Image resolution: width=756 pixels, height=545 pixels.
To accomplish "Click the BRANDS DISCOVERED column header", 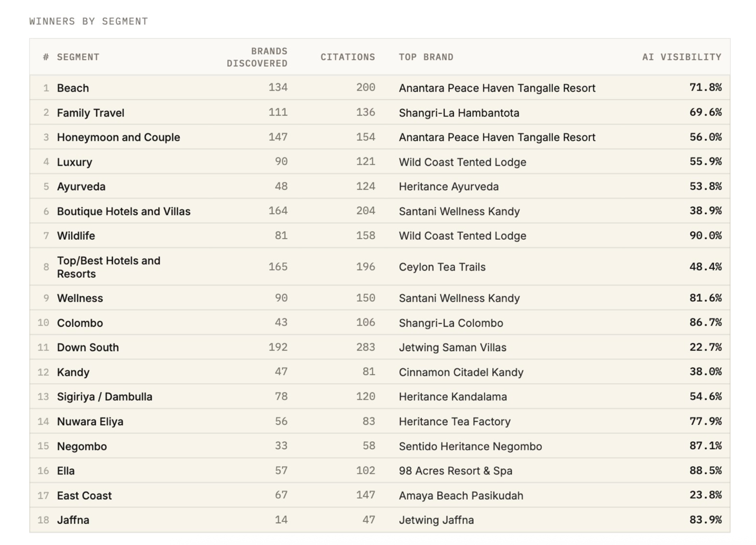I will click(257, 57).
